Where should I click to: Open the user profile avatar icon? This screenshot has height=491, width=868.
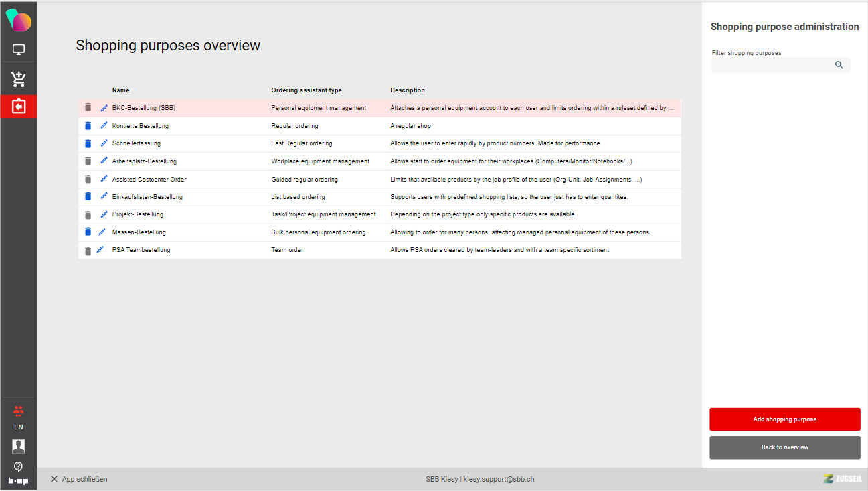click(19, 446)
